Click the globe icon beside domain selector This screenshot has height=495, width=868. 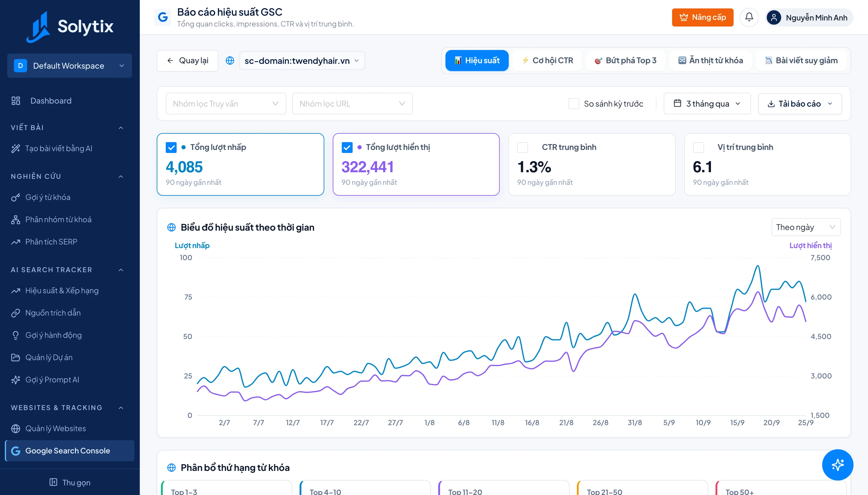click(x=230, y=61)
